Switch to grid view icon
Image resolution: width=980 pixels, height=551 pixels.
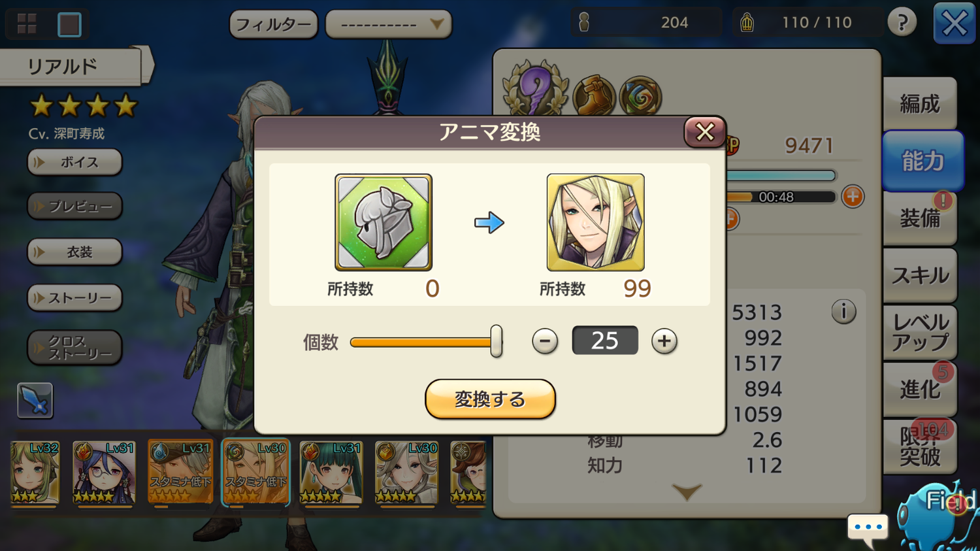click(x=27, y=24)
